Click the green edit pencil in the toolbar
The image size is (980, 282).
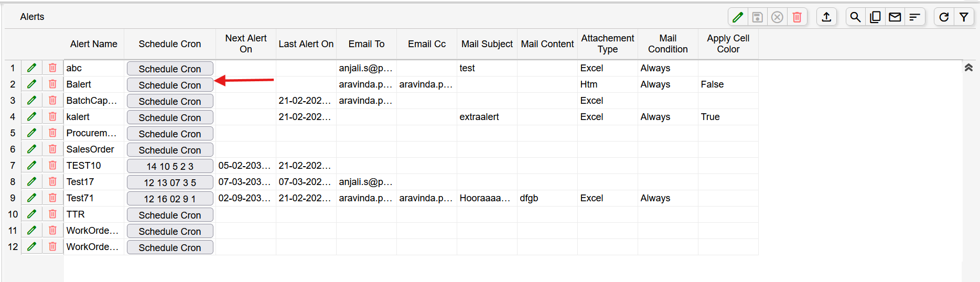[x=738, y=17]
